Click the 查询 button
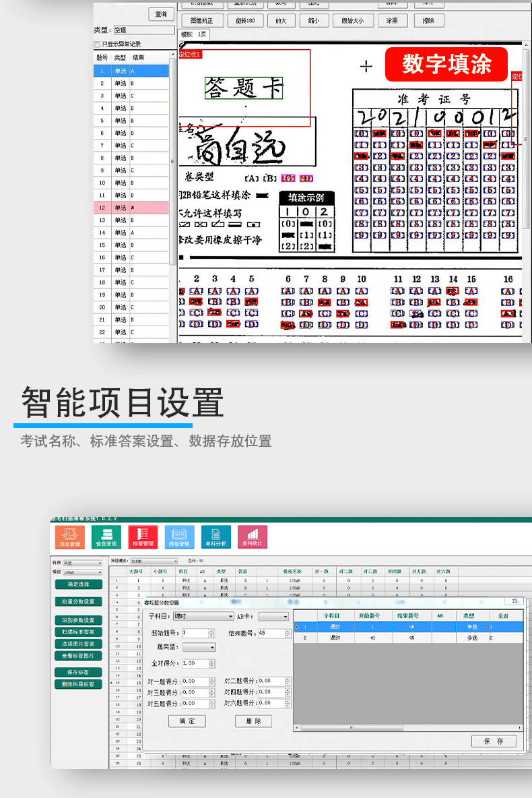The height and width of the screenshot is (798, 532). [161, 14]
